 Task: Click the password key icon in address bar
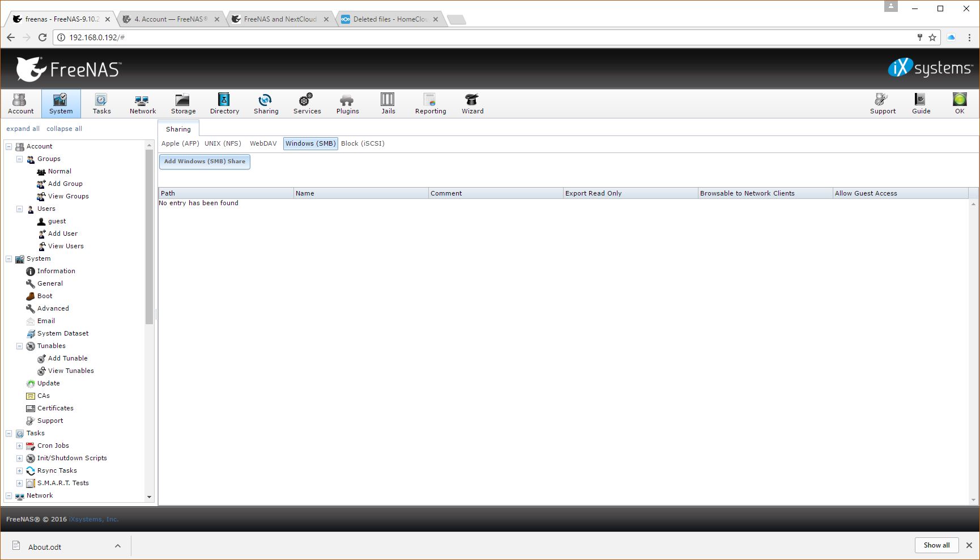(x=919, y=37)
